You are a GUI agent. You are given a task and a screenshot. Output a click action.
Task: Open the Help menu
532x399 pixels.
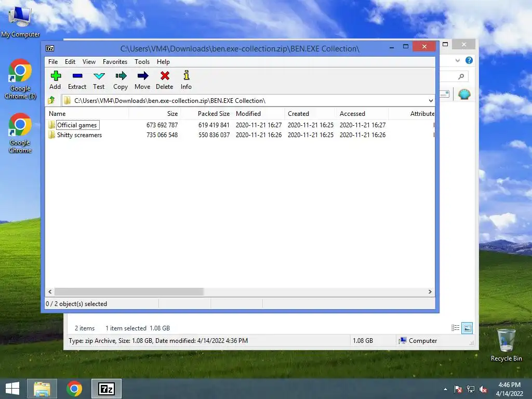click(x=163, y=62)
